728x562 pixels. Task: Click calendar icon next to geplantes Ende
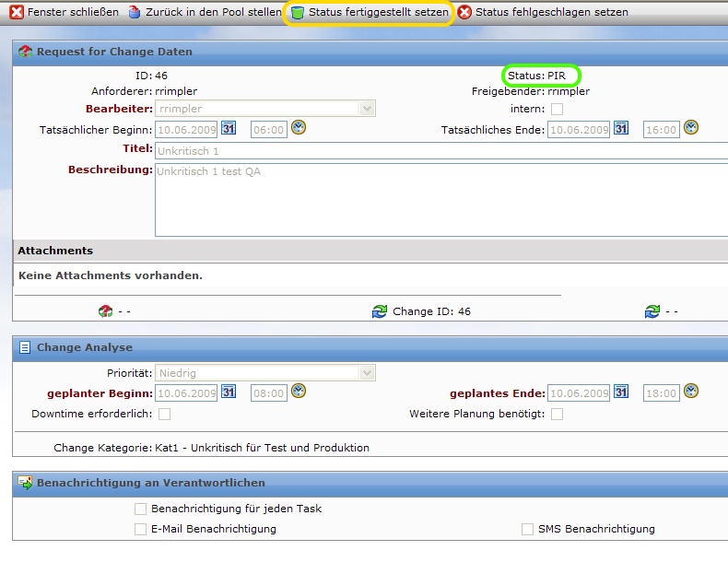point(621,392)
